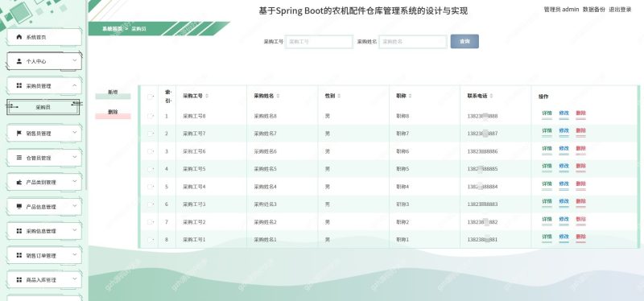Image resolution: width=644 pixels, height=301 pixels.
Task: Click the list icon of 仓管员管理
Action: pyautogui.click(x=19, y=157)
